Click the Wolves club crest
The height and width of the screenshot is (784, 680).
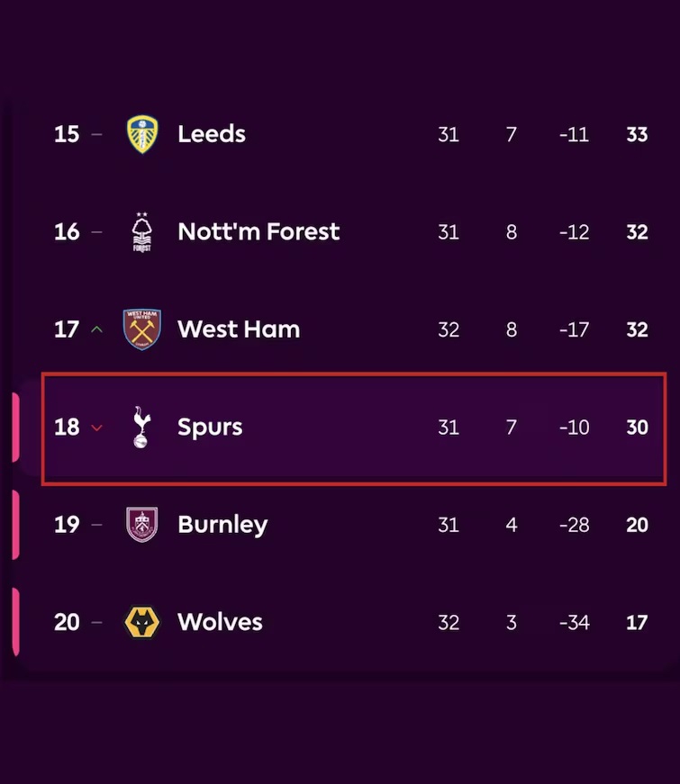coord(141,622)
